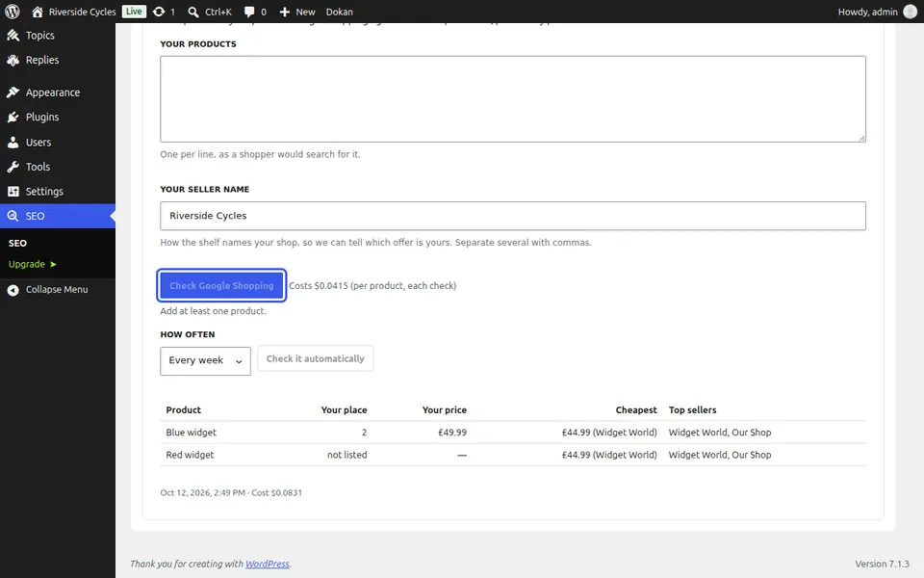Select the Blue widget product cell
924x578 pixels.
[191, 433]
